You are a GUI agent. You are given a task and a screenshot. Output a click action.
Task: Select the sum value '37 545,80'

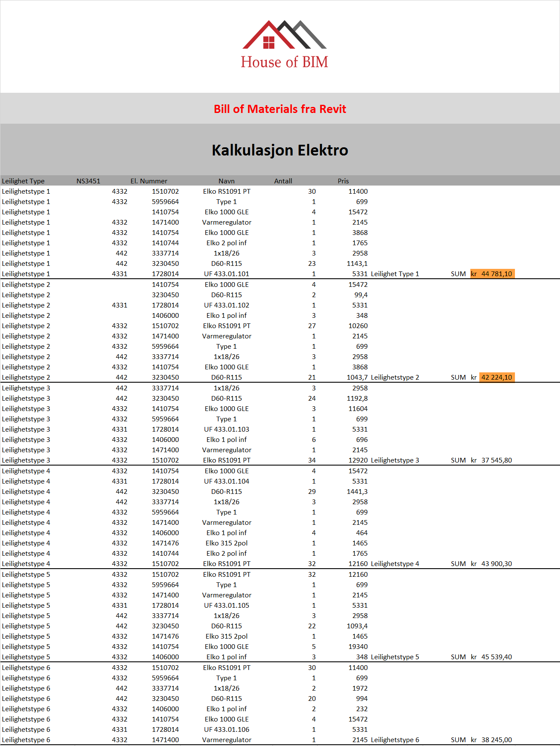[496, 460]
